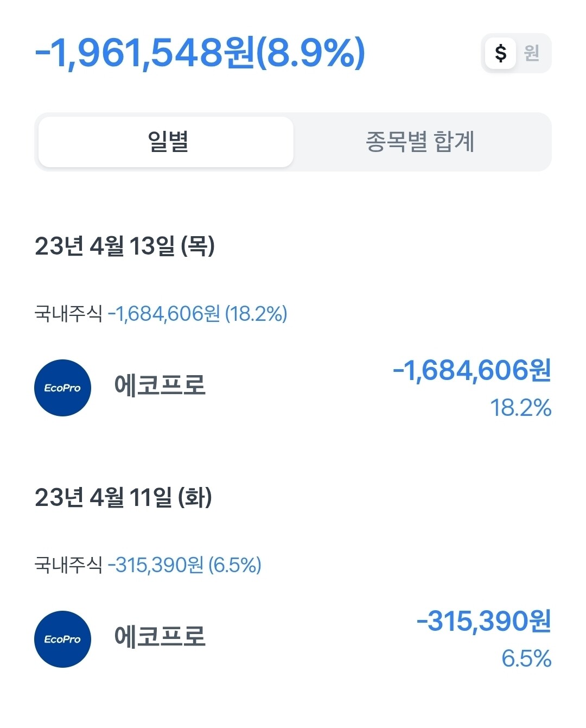586x728 pixels.
Task: Tap the 18.2% rate below the 에코프로 amount
Action: click(x=520, y=408)
